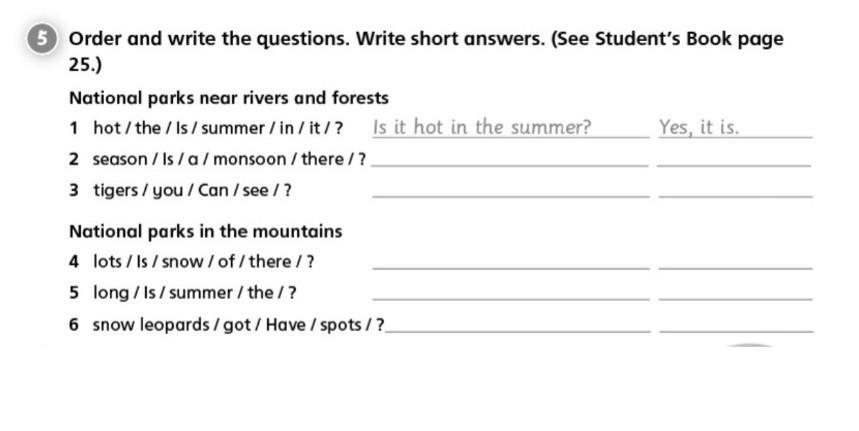
Task: Click the question blank for item 4
Action: [x=511, y=261]
